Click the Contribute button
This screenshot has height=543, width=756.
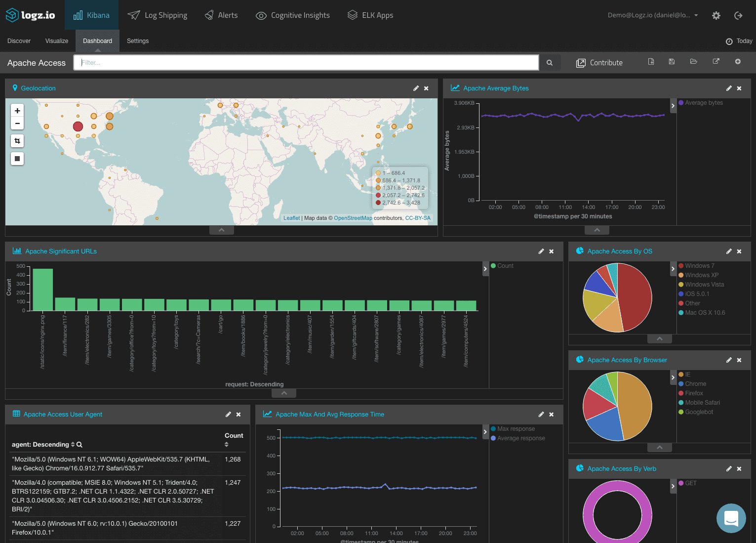pyautogui.click(x=599, y=62)
